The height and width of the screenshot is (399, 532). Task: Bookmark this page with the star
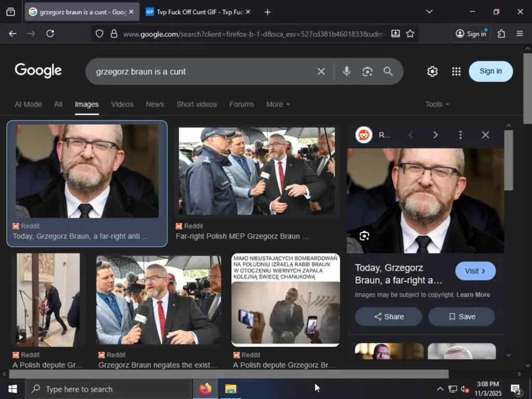(410, 34)
